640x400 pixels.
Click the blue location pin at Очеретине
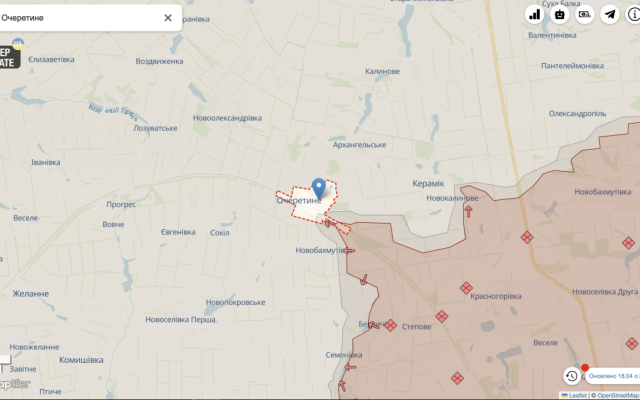point(318,187)
